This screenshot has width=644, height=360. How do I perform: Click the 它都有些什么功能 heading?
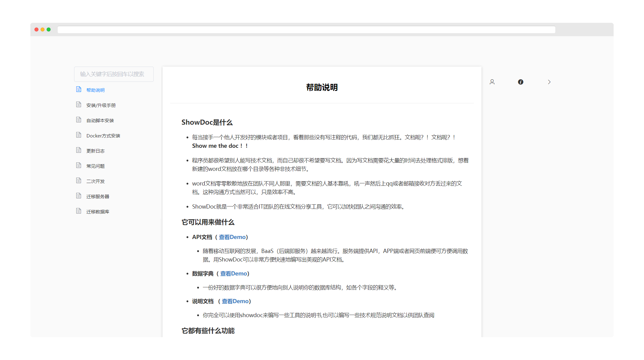(208, 331)
